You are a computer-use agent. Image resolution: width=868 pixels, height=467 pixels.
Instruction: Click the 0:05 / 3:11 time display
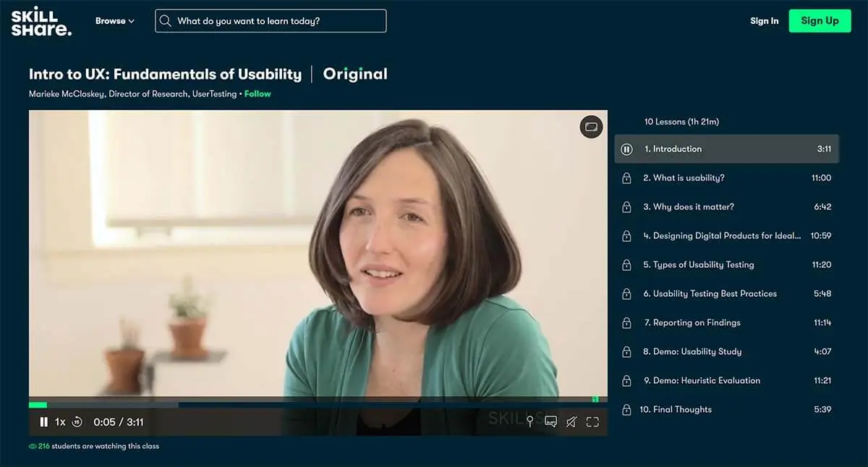click(119, 422)
